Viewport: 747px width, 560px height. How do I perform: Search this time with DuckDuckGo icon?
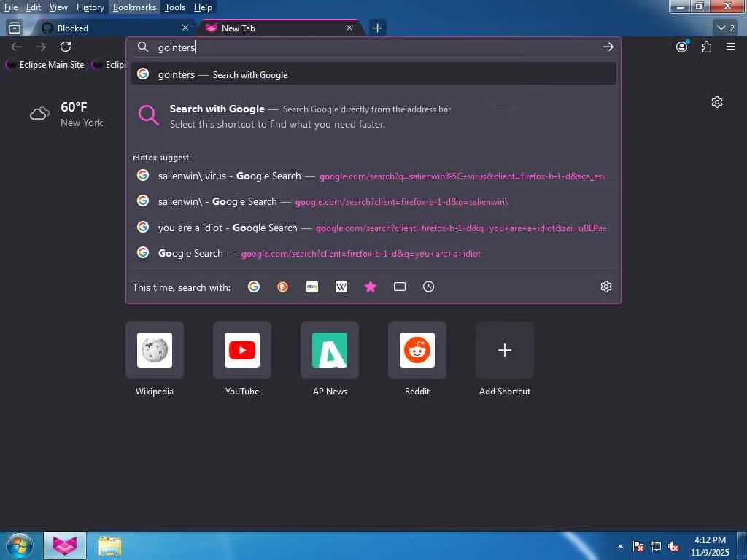point(283,287)
